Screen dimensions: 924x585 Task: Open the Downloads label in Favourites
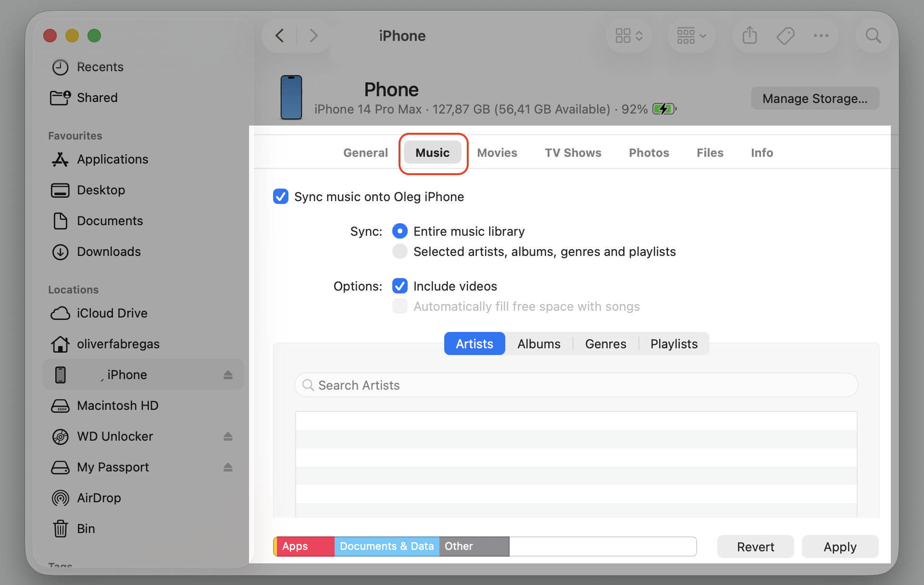pos(109,252)
